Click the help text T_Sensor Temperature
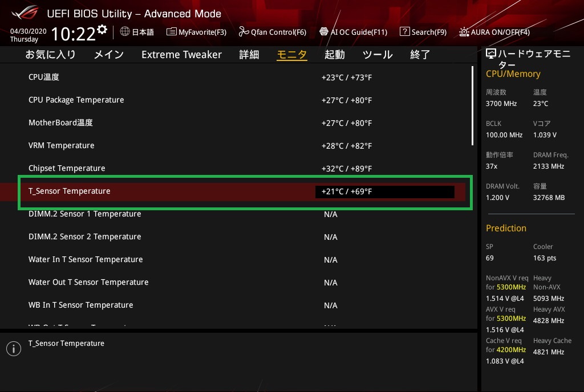Viewport: 584px width, 392px height. [66, 343]
